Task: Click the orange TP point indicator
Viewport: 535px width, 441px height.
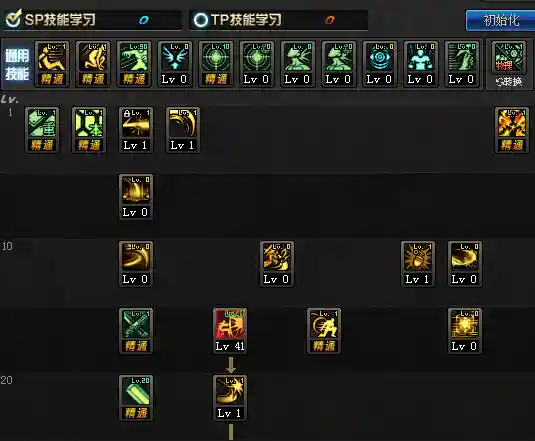Action: click(330, 20)
